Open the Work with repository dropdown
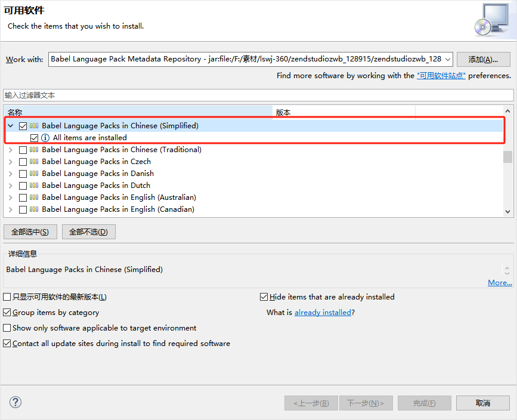The width and height of the screenshot is (517, 420). pos(447,59)
